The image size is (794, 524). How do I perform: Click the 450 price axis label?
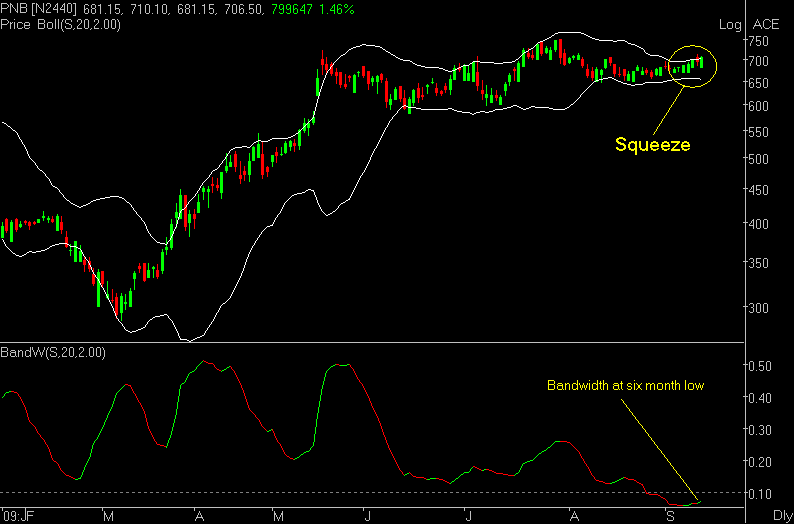click(758, 190)
